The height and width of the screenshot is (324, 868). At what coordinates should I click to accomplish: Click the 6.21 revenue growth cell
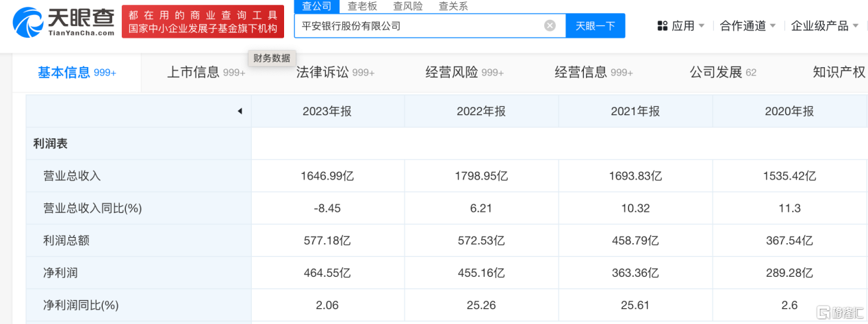tap(481, 208)
